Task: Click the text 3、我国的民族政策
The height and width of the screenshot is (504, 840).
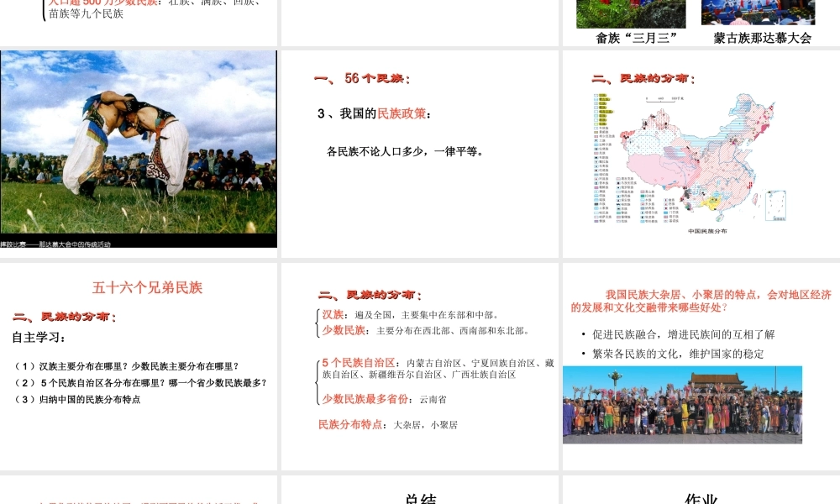Action: click(x=375, y=113)
